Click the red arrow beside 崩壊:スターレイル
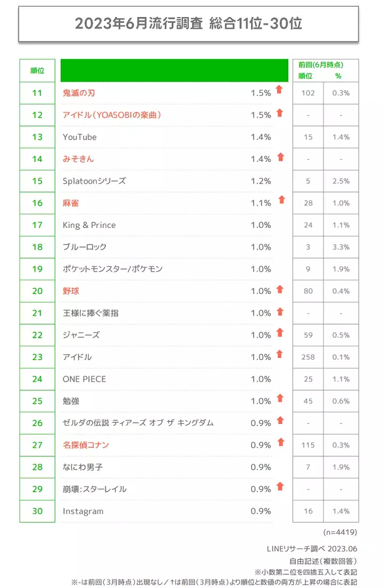The width and height of the screenshot is (383, 588). [x=280, y=486]
